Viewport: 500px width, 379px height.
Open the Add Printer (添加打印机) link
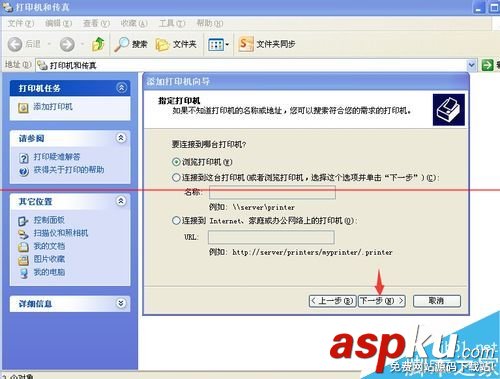[53, 107]
